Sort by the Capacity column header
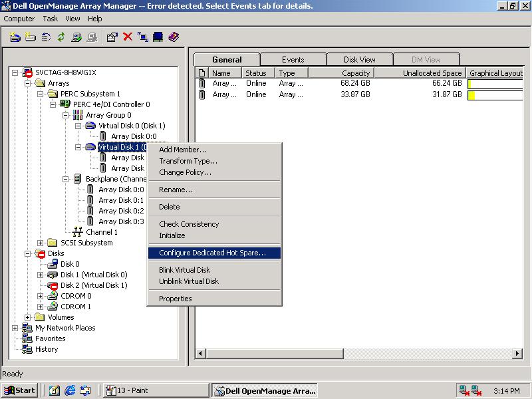532x399 pixels. (341, 73)
